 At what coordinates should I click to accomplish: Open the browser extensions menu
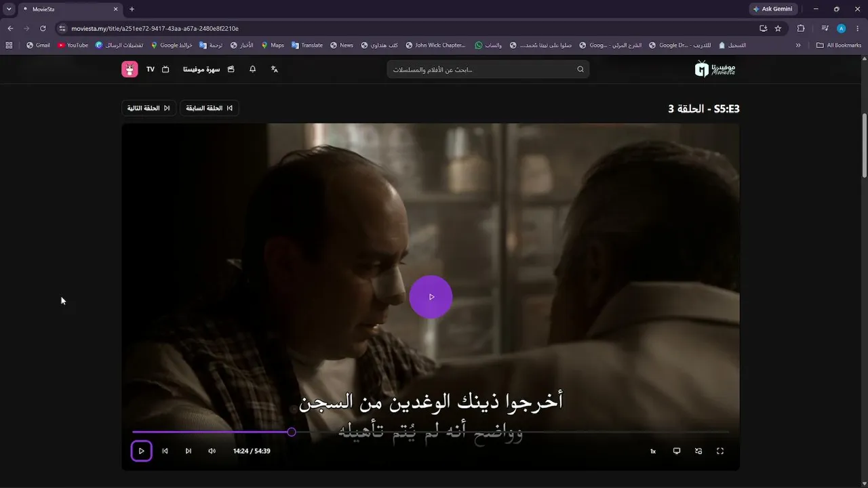point(801,28)
